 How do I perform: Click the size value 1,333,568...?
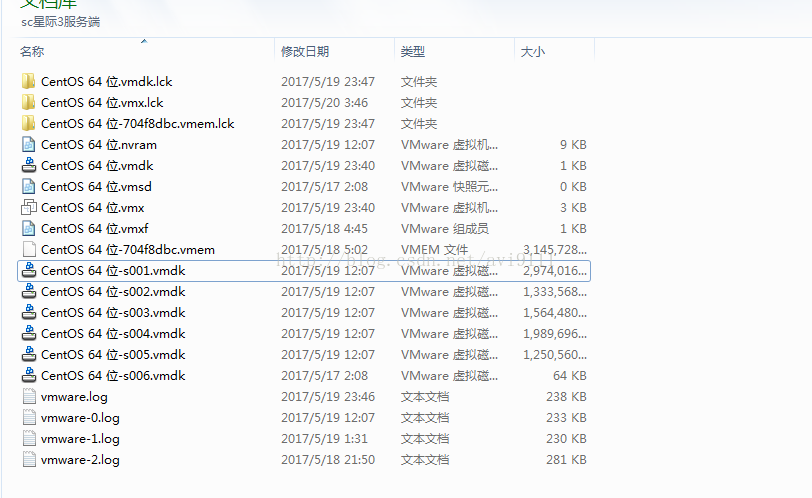[x=555, y=291]
